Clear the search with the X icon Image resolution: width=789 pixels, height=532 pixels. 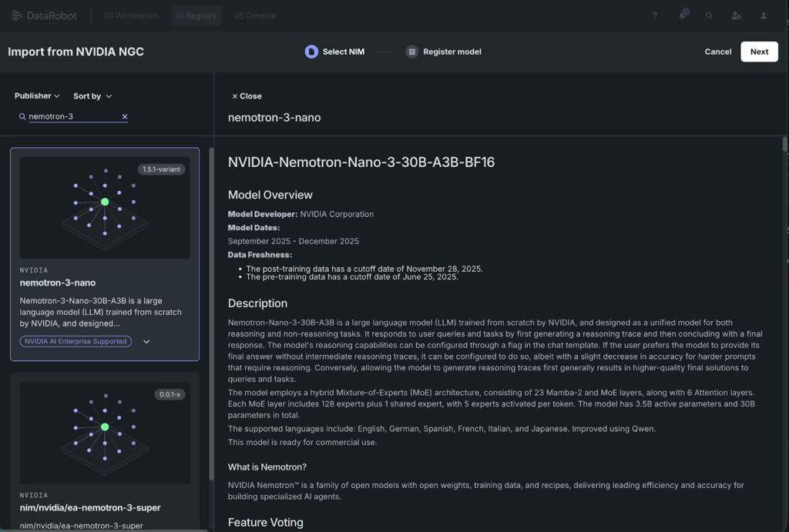(x=124, y=116)
